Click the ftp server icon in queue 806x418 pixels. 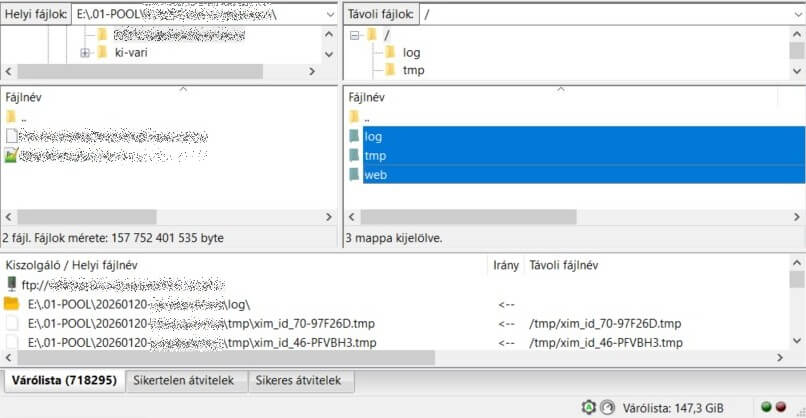(x=11, y=284)
